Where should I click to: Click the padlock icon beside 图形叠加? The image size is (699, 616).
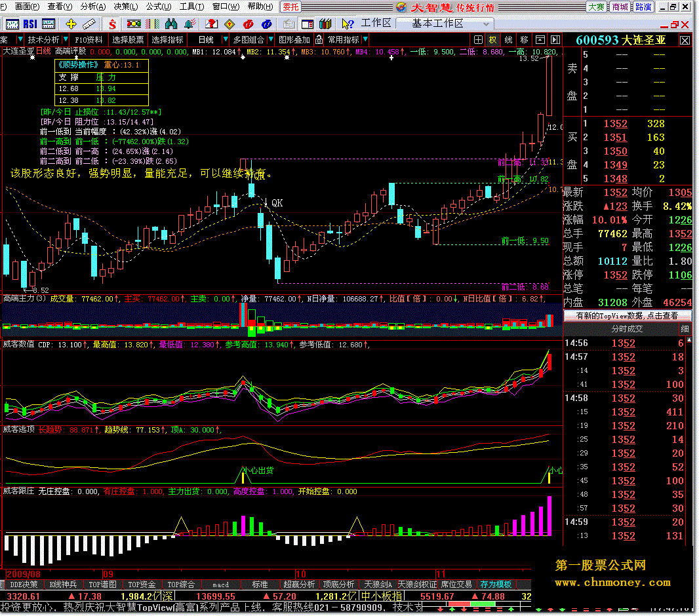pyautogui.click(x=319, y=40)
